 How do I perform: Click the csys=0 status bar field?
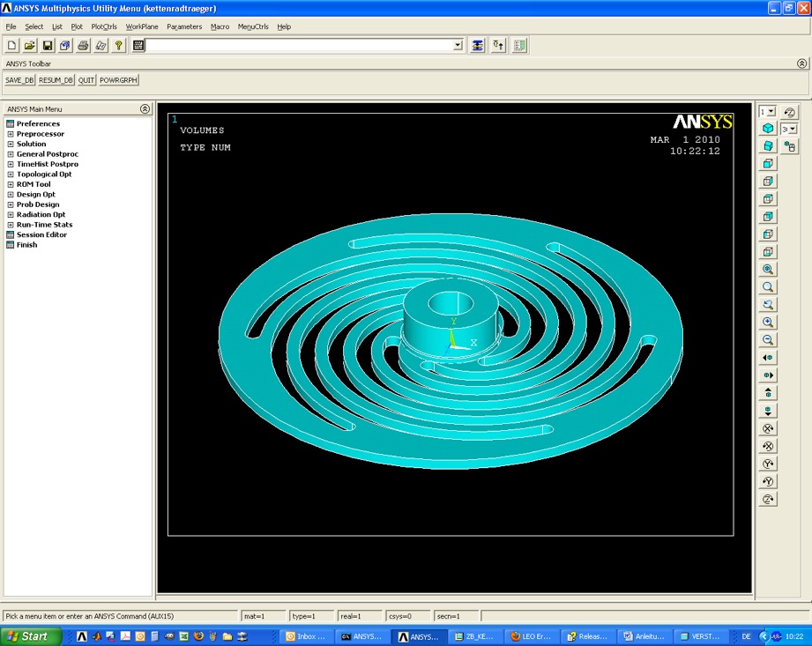tap(408, 616)
